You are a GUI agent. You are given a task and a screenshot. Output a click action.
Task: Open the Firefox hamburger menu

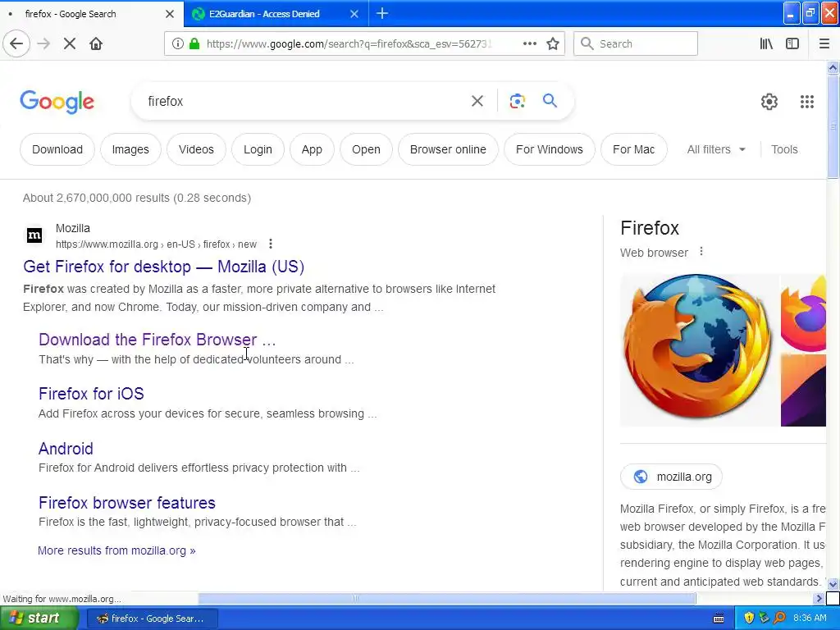824,43
